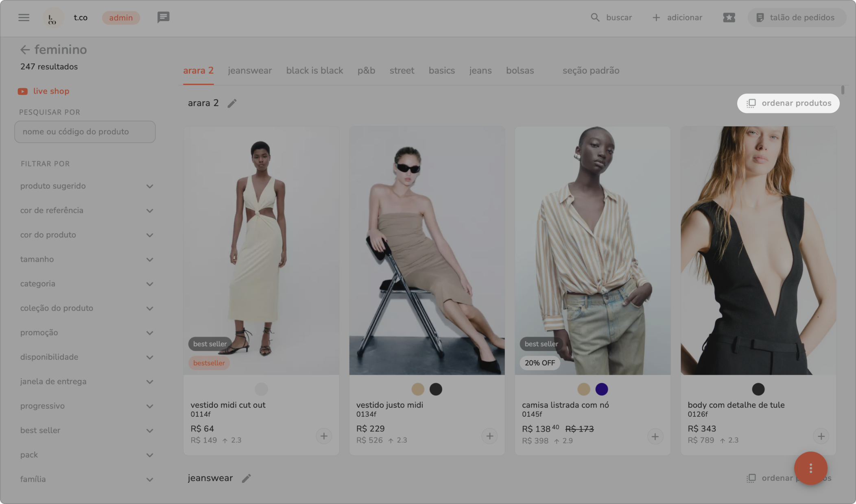Open the red floating more-options button

pos(810,468)
